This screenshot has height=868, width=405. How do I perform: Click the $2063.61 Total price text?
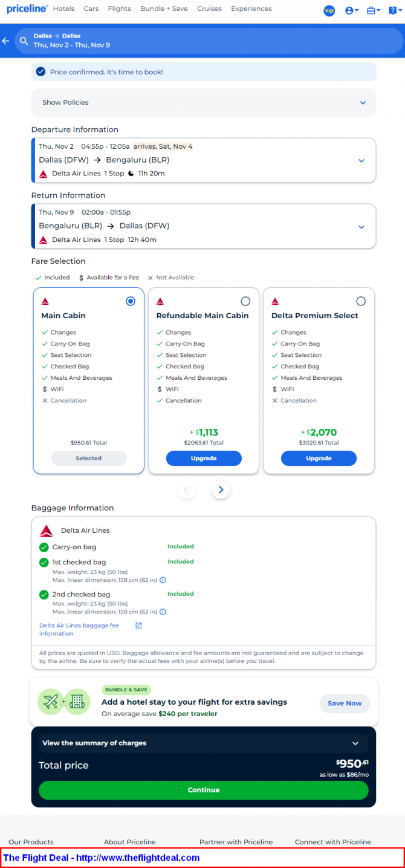[204, 443]
